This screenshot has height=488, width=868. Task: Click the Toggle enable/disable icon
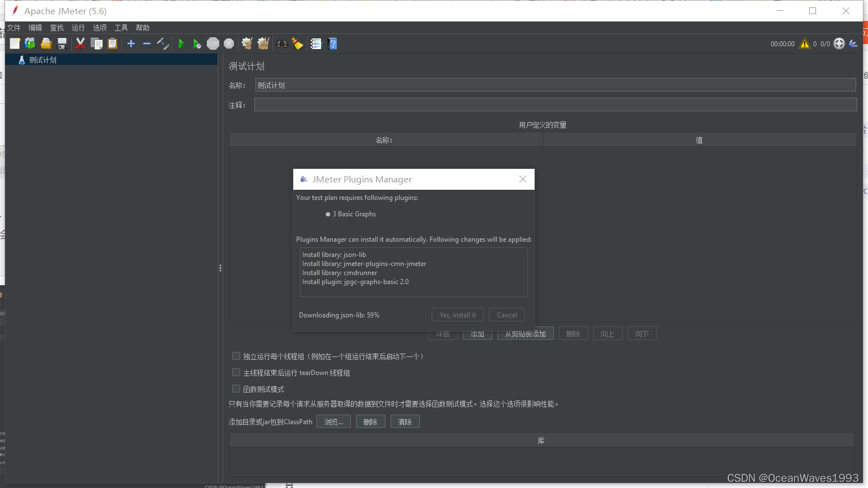click(x=163, y=43)
